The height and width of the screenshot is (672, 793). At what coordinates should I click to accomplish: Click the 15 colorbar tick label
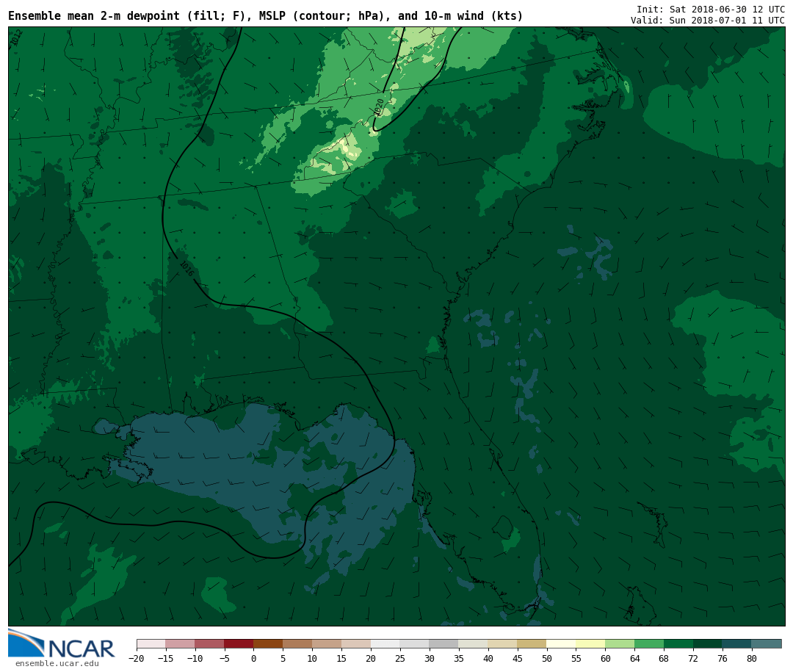(341, 658)
